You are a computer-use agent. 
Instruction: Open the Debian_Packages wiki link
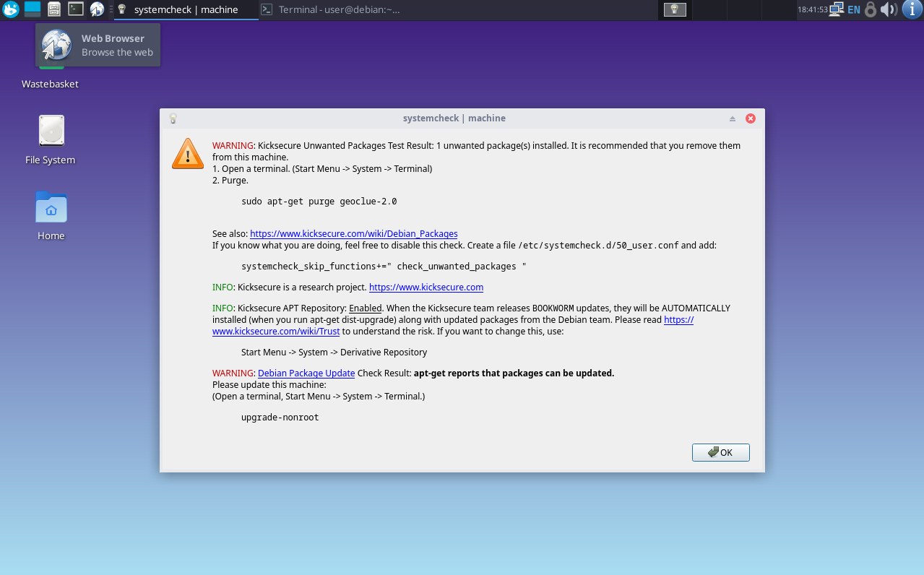(x=354, y=234)
